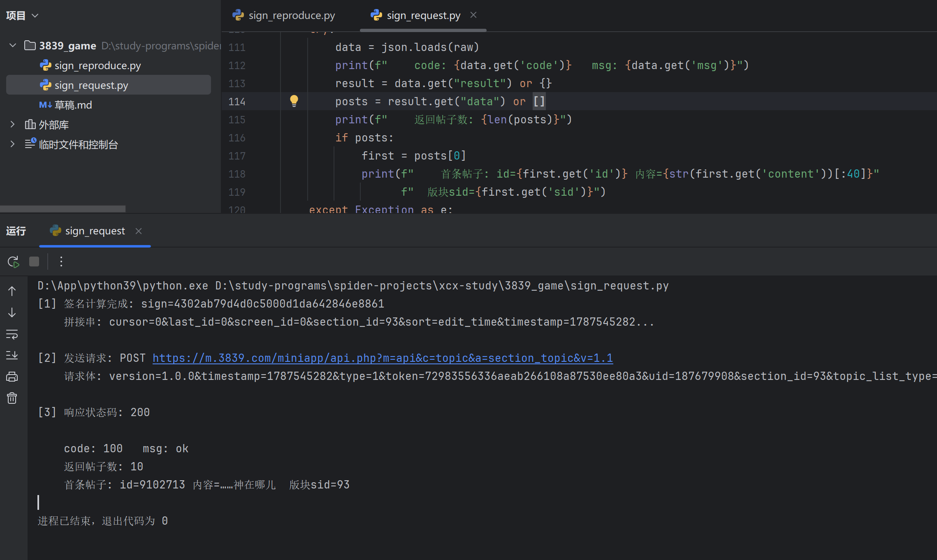Click the '拼接串: cursor=0' output line
The width and height of the screenshot is (937, 560).
[x=359, y=322]
